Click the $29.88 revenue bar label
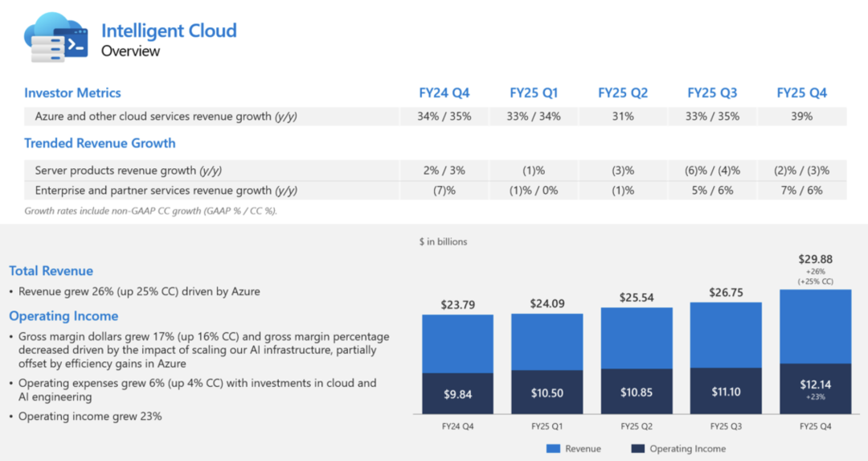The height and width of the screenshot is (461, 868). pos(815,258)
